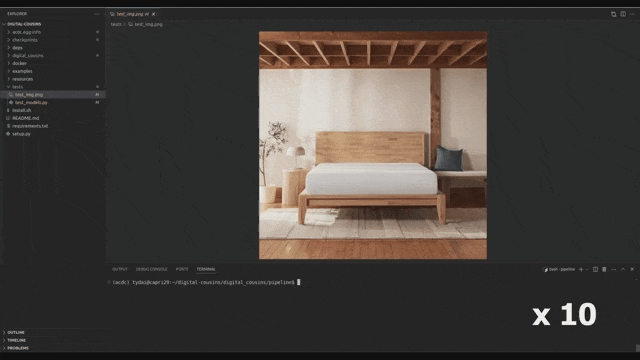Screen dimensions: 640x360
Task: Expand the OUTLINE section
Action: point(16,333)
